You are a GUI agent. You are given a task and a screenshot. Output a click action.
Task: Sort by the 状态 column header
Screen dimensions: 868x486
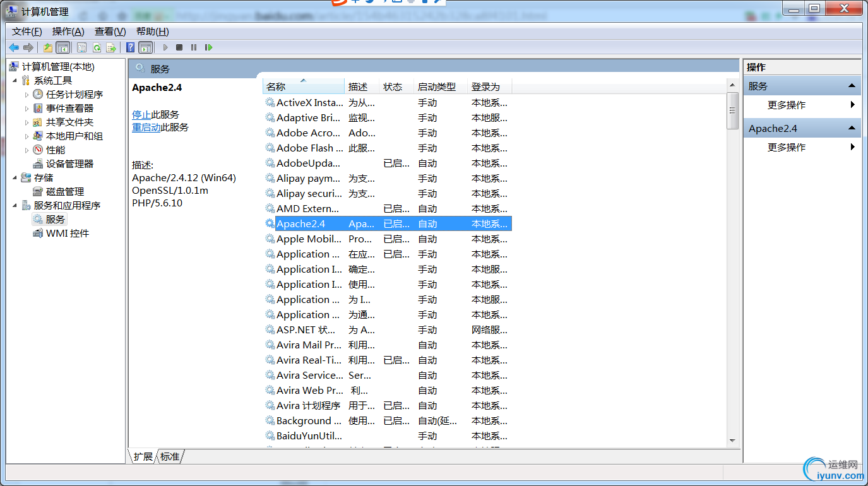[397, 86]
